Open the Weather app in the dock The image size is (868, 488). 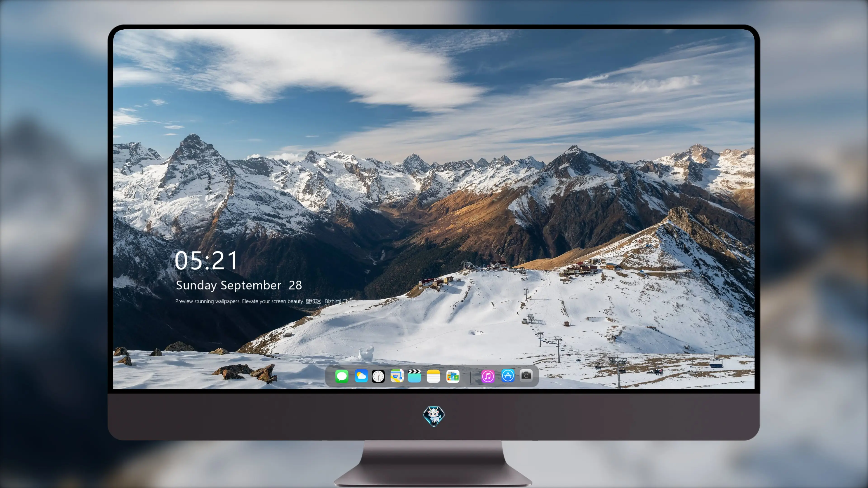pos(361,376)
